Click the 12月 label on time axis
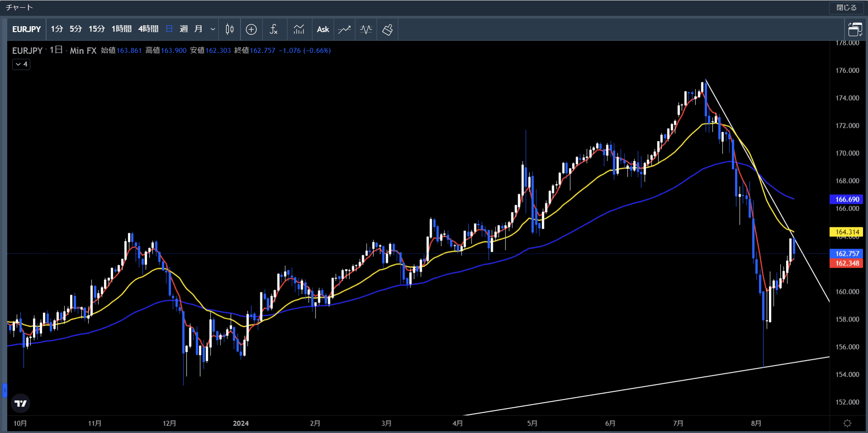Image resolution: width=868 pixels, height=433 pixels. point(170,424)
